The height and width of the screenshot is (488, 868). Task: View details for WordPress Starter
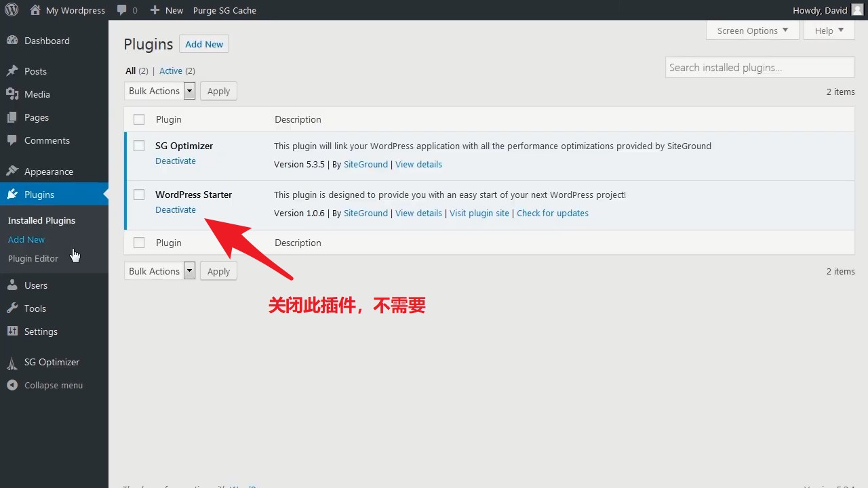pos(418,213)
